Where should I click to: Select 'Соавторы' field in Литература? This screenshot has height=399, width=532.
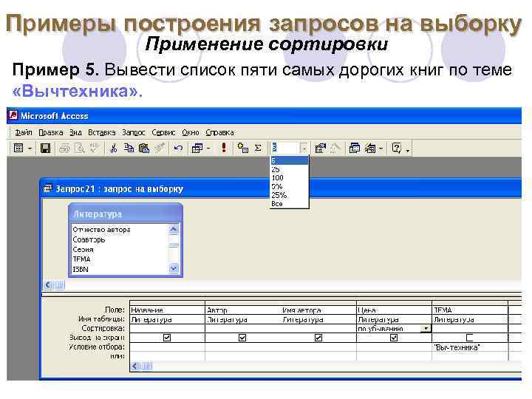tap(89, 239)
